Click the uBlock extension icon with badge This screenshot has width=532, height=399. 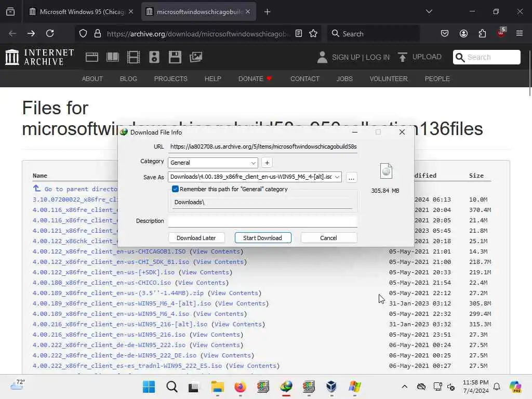click(x=501, y=33)
